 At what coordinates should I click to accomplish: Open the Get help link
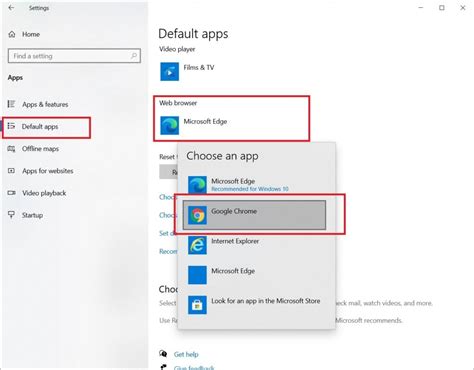click(x=186, y=354)
